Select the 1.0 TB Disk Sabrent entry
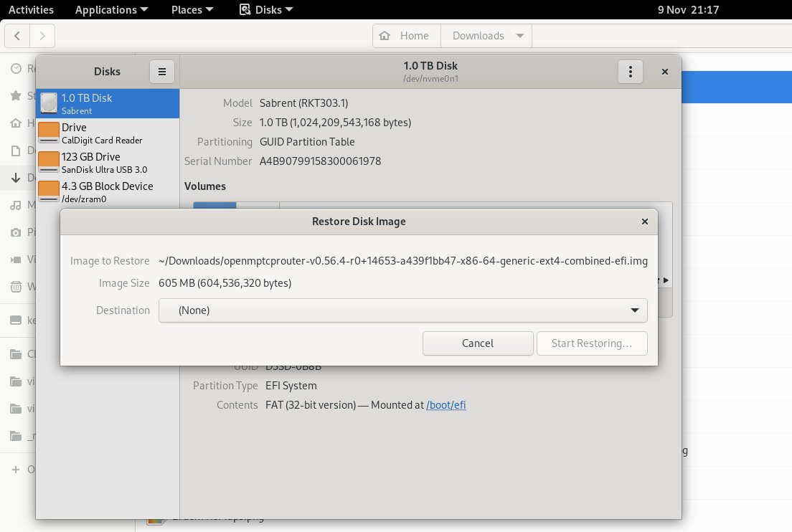 (x=108, y=104)
